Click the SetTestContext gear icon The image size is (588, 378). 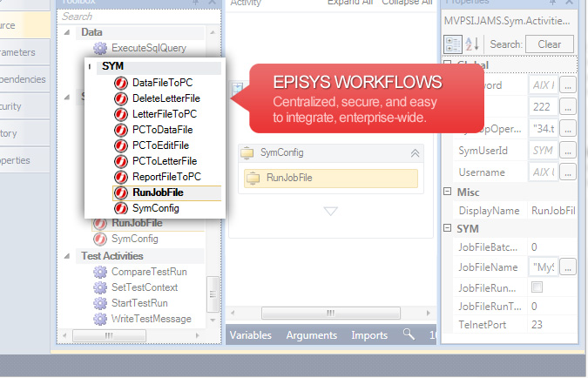[100, 287]
